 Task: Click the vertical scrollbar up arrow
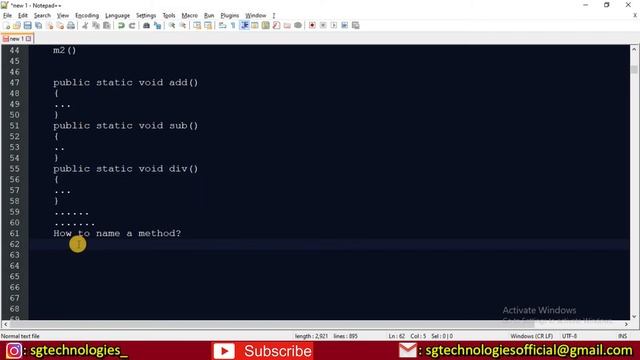point(634,49)
